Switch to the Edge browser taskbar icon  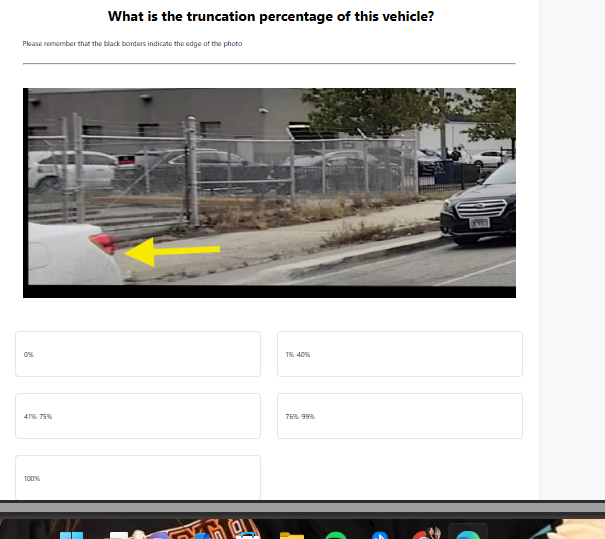pos(468,534)
